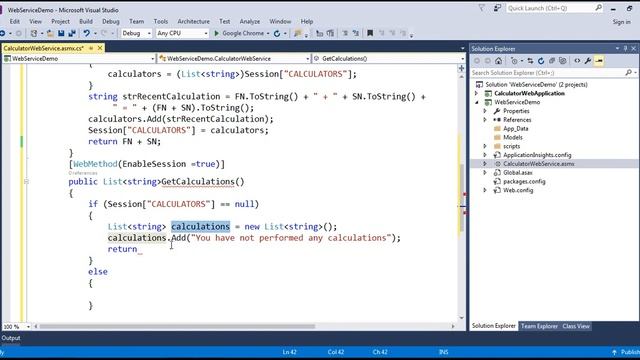Click the Sign in link
This screenshot has width=640, height=360.
point(622,22)
